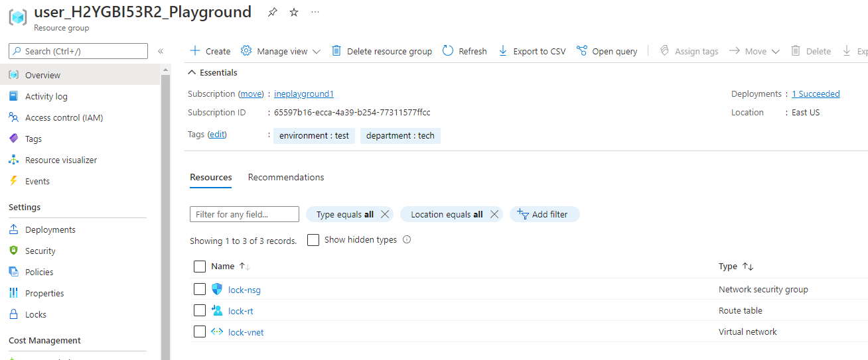868x360 pixels.
Task: Click the Add filter button
Action: (x=544, y=214)
